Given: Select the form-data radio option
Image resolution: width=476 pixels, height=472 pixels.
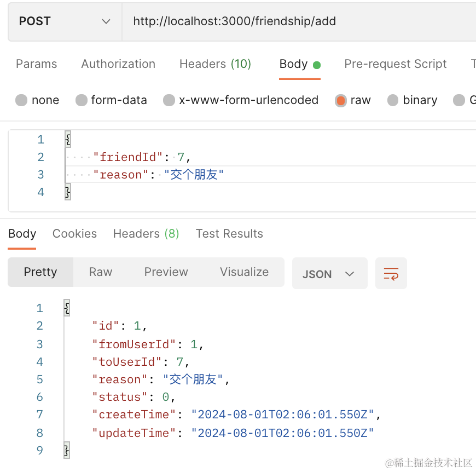Looking at the screenshot, I should click(82, 100).
